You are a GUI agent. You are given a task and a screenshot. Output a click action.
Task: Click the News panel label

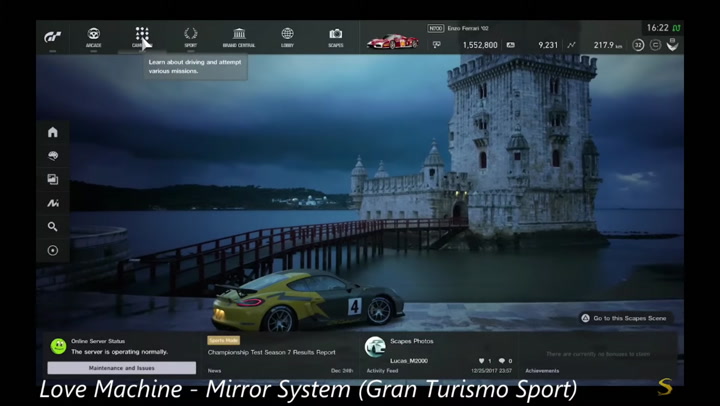click(214, 371)
